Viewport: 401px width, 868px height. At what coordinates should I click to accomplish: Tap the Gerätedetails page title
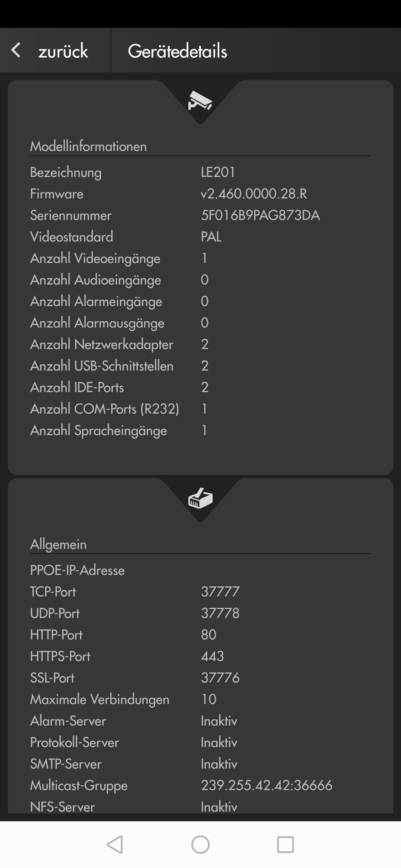[x=177, y=51]
